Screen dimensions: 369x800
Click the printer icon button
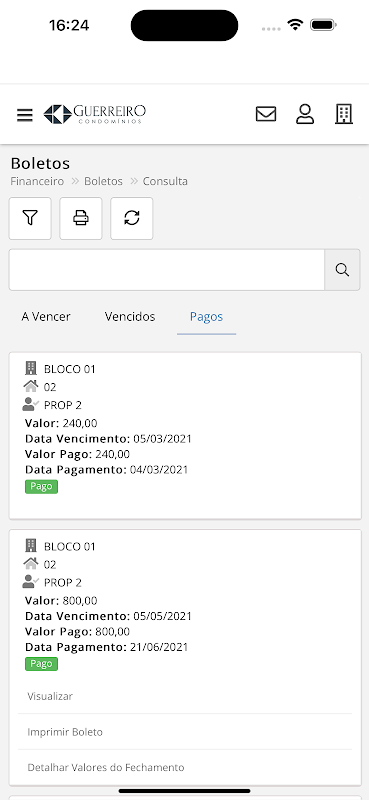coord(81,218)
